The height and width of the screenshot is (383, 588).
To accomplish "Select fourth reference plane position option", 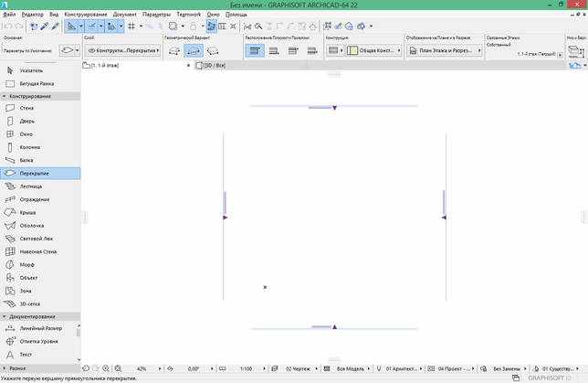I will coord(312,50).
